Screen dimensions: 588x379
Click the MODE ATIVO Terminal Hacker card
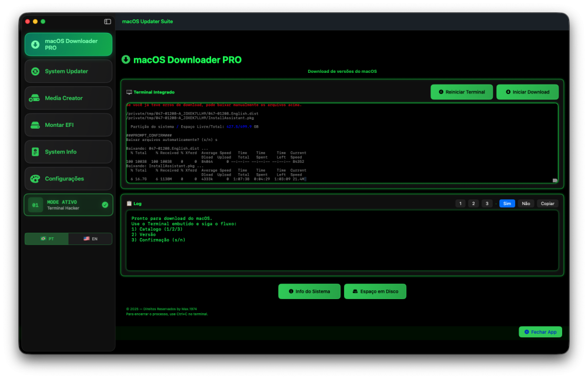point(68,205)
